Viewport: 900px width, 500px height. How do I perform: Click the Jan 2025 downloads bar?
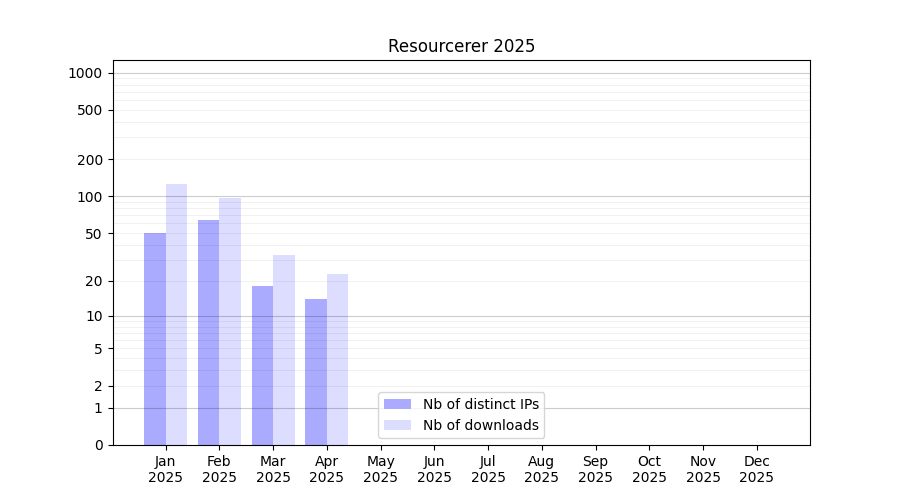point(177,315)
